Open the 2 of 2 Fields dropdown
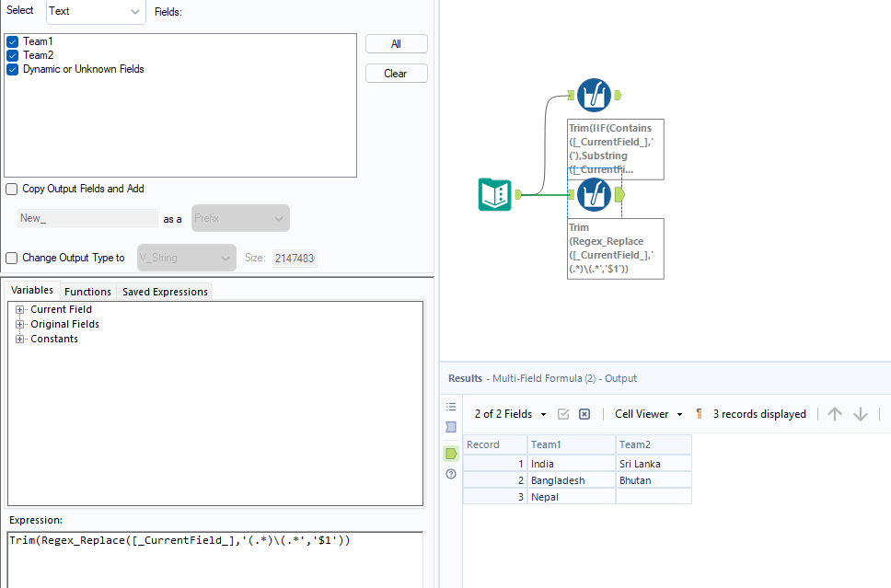891x588 pixels. pos(505,413)
